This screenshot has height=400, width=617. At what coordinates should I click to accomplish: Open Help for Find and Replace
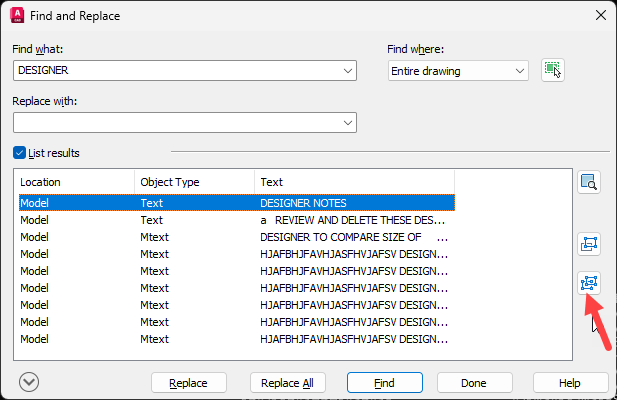pos(571,383)
